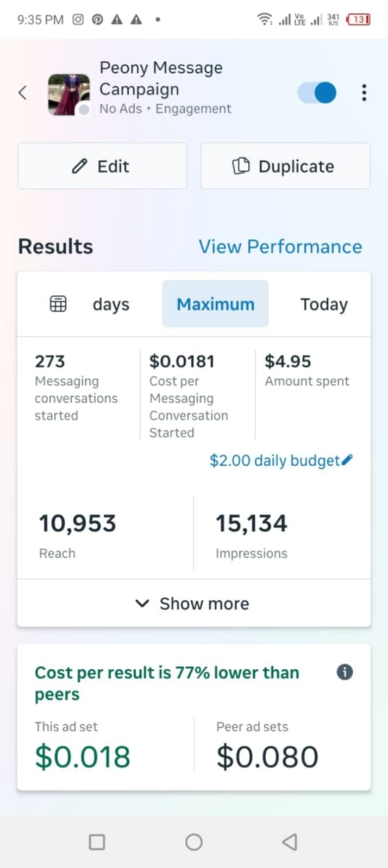The width and height of the screenshot is (388, 868).
Task: Tap the calendar date range icon
Action: 58,304
